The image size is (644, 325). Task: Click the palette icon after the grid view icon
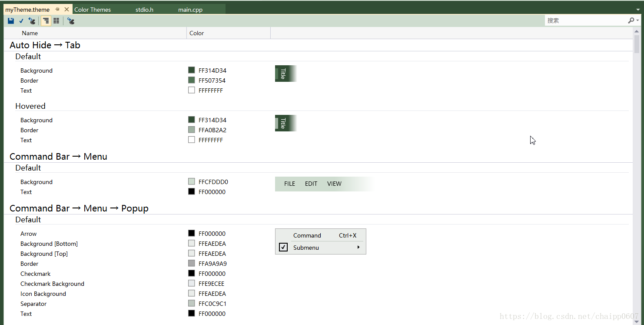point(71,21)
